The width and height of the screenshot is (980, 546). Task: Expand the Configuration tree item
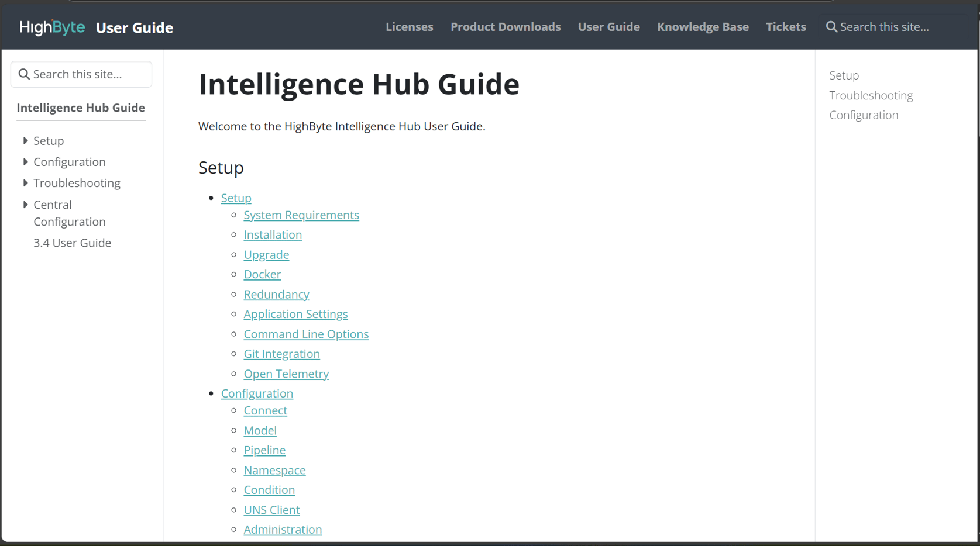coord(25,162)
